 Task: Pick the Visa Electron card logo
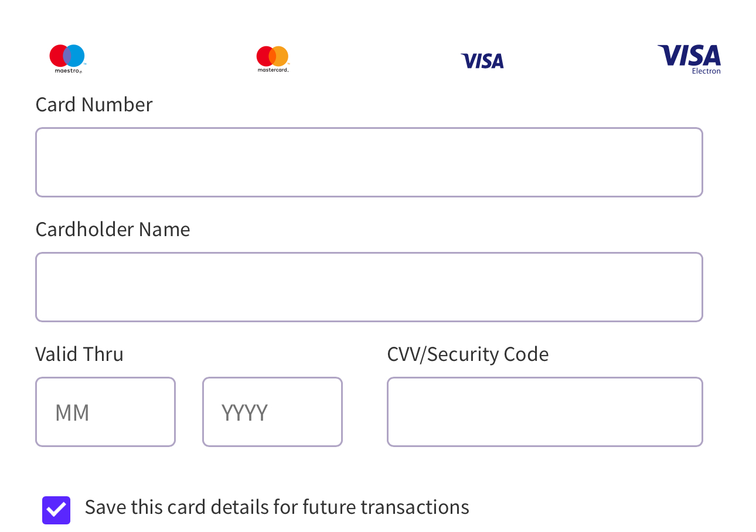689,59
